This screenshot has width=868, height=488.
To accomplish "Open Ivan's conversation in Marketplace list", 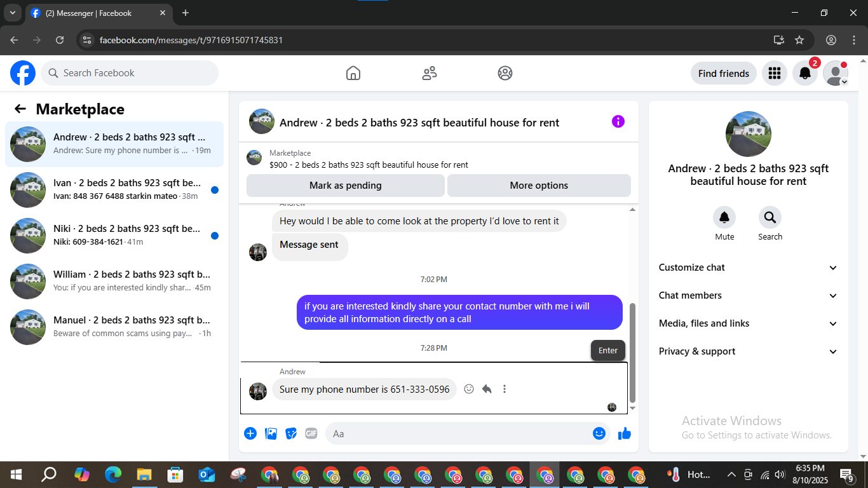I will tap(114, 190).
